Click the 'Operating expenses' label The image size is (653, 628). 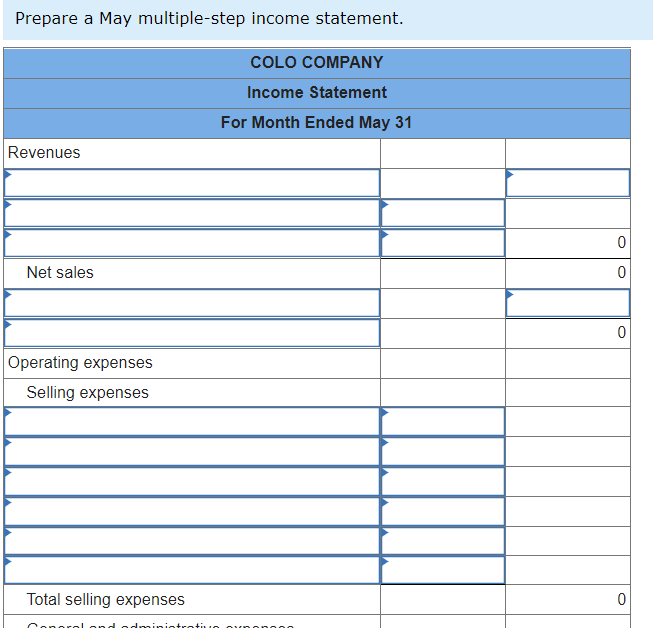point(80,362)
